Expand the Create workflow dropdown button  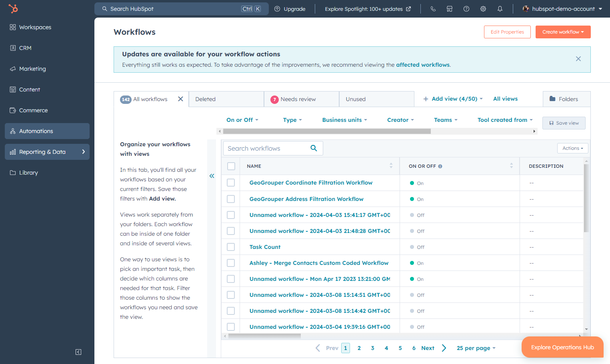point(563,32)
